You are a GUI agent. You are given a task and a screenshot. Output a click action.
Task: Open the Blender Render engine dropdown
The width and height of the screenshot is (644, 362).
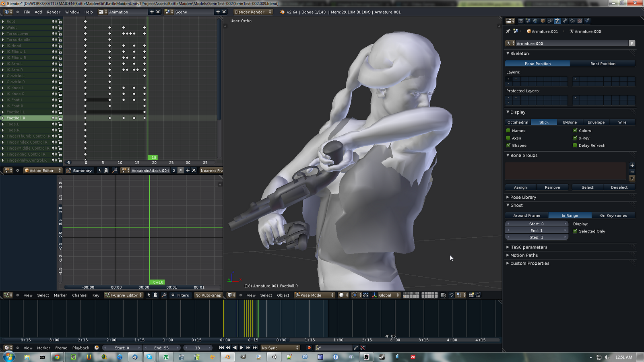(x=253, y=12)
